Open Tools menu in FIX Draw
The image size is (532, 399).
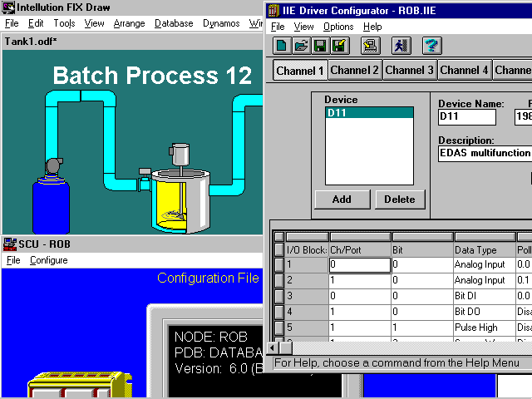[x=64, y=23]
